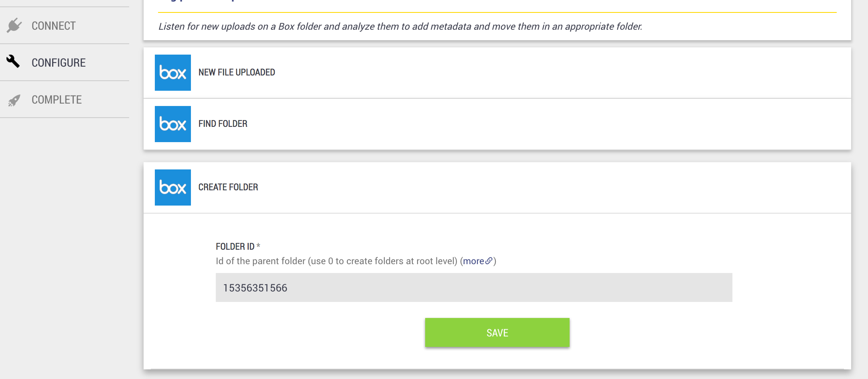Click the Box logo for New File Uploaded

click(173, 73)
